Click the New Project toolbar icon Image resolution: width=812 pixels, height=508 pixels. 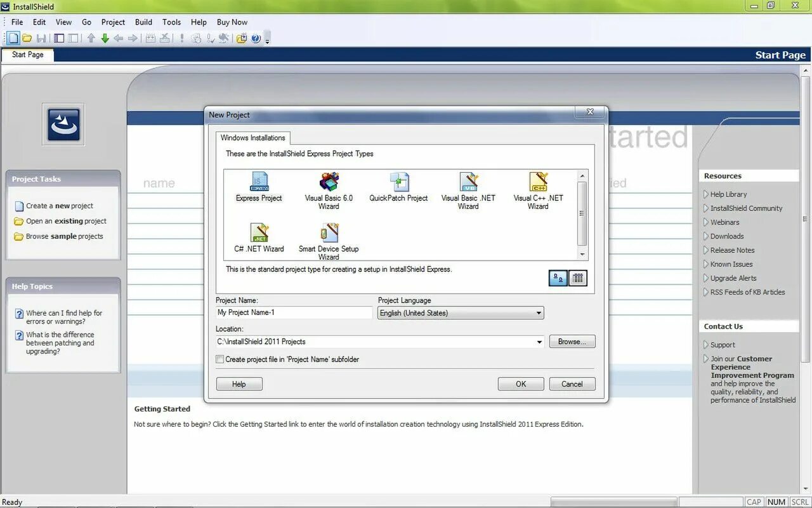coord(13,38)
